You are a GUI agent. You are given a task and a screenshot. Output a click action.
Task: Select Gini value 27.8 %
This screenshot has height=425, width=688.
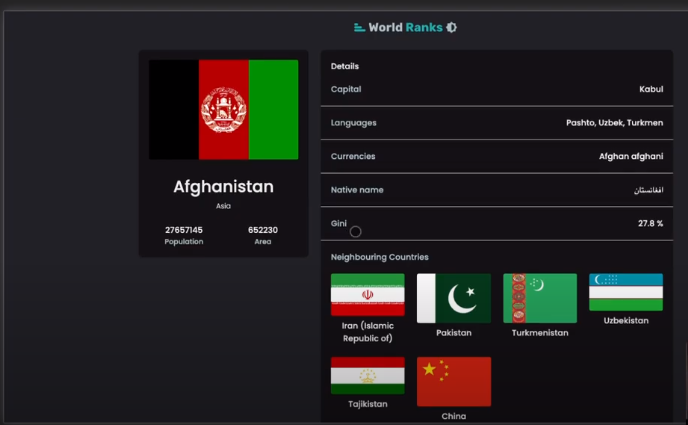pos(650,223)
